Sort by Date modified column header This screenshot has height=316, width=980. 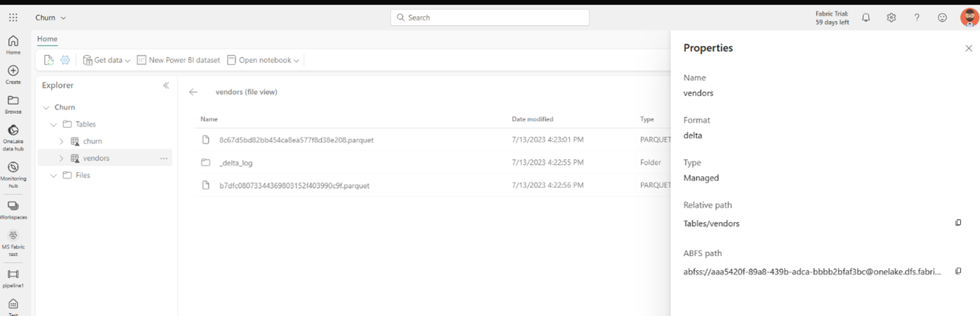(532, 119)
